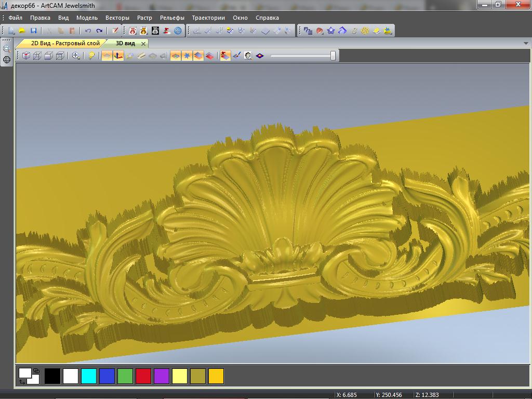Open the Траектории menu
This screenshot has width=532, height=399.
[x=208, y=18]
